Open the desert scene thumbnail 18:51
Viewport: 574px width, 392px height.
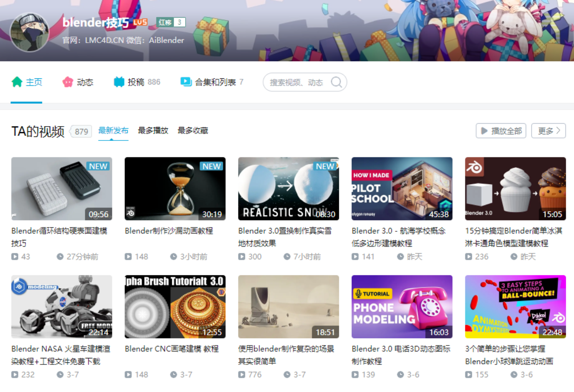pos(289,307)
